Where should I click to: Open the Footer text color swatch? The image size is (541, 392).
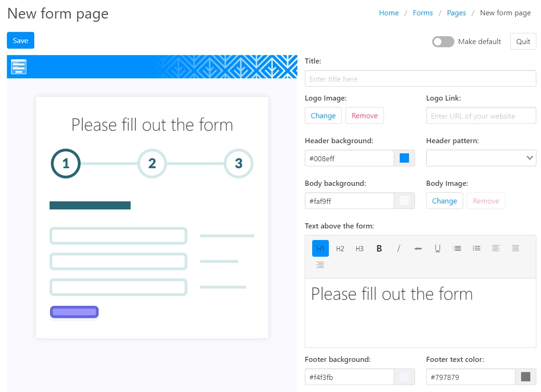coord(526,377)
